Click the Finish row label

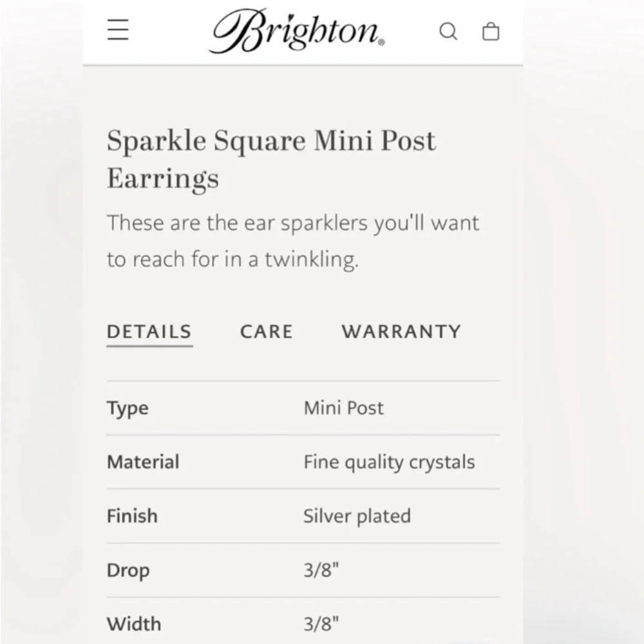point(132,516)
